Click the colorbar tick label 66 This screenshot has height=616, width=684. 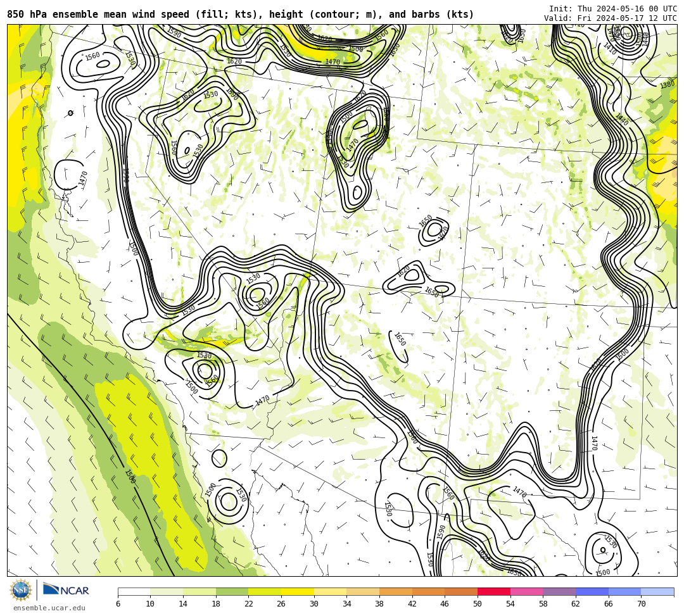click(609, 604)
